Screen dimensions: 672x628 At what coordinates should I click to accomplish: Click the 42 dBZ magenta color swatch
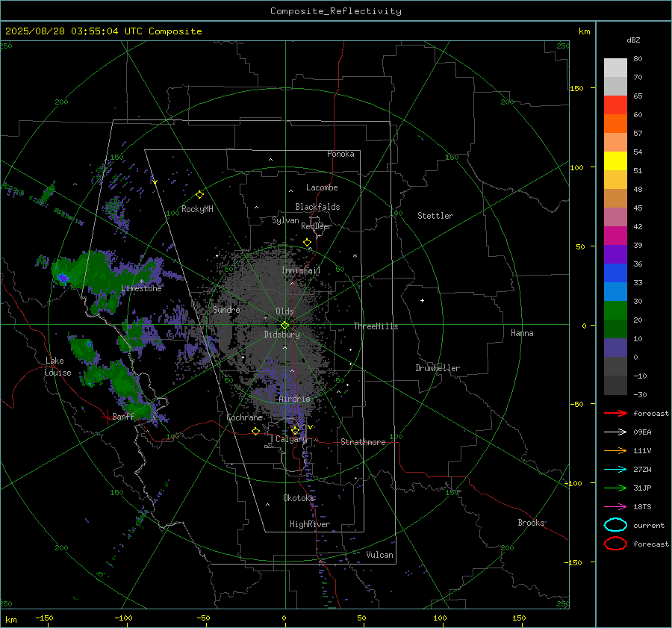(615, 235)
